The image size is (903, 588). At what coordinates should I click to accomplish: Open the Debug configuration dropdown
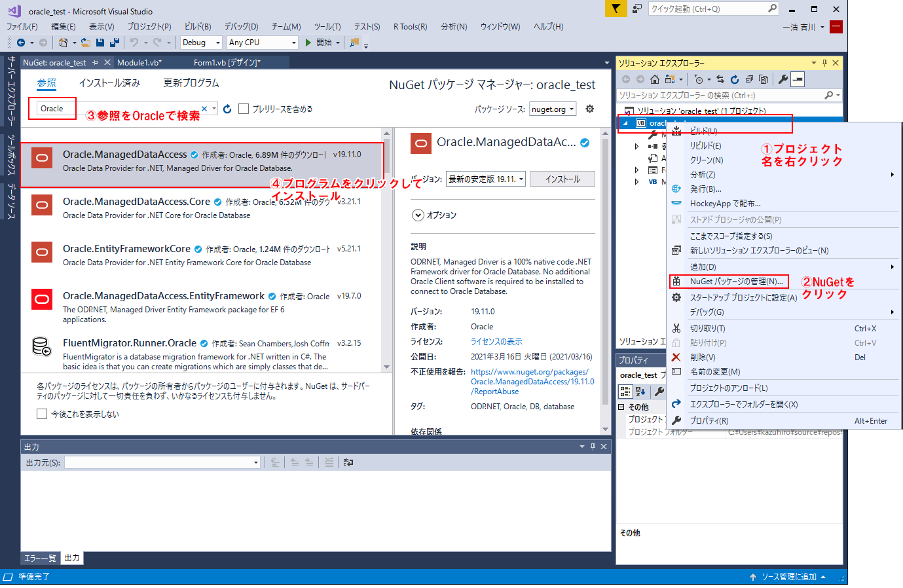(x=202, y=43)
